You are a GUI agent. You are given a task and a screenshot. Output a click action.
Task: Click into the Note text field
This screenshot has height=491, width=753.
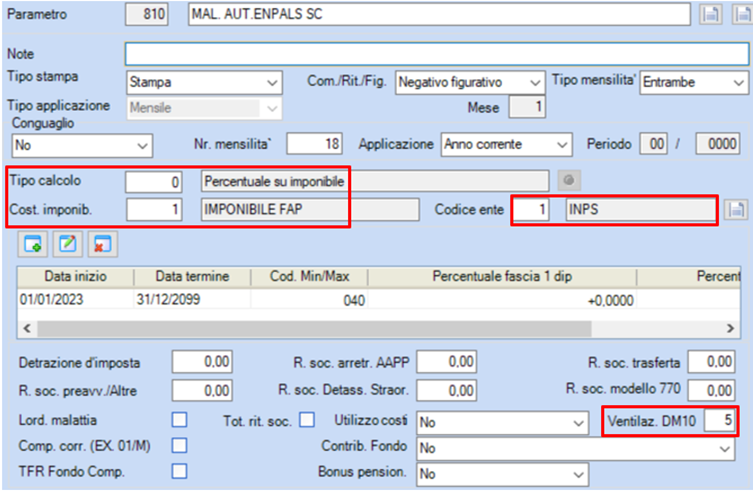[x=437, y=54]
